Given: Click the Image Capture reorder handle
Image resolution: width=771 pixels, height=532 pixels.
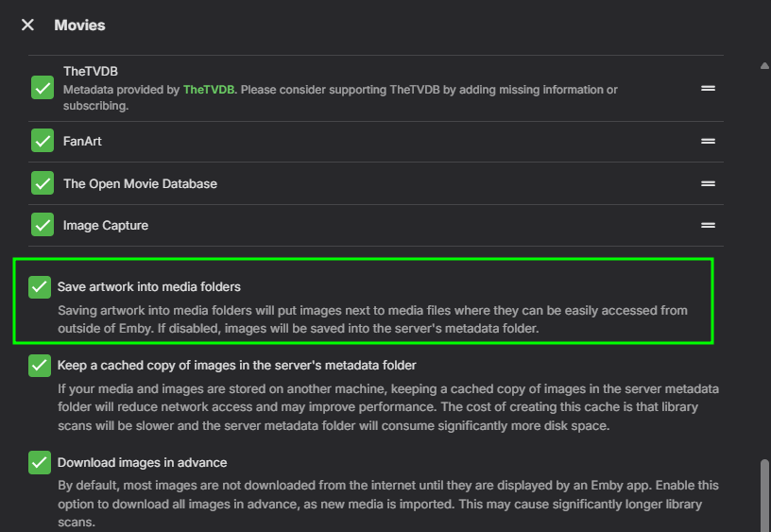Looking at the screenshot, I should point(708,226).
